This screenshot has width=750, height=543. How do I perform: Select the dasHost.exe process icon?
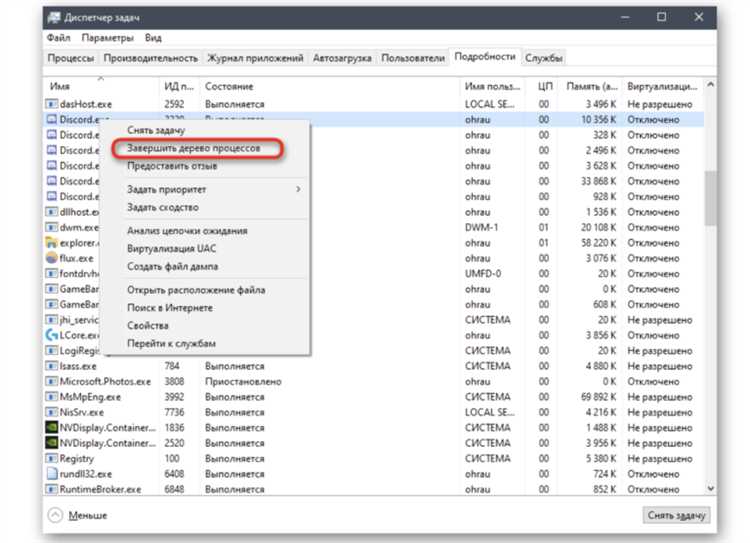52,104
